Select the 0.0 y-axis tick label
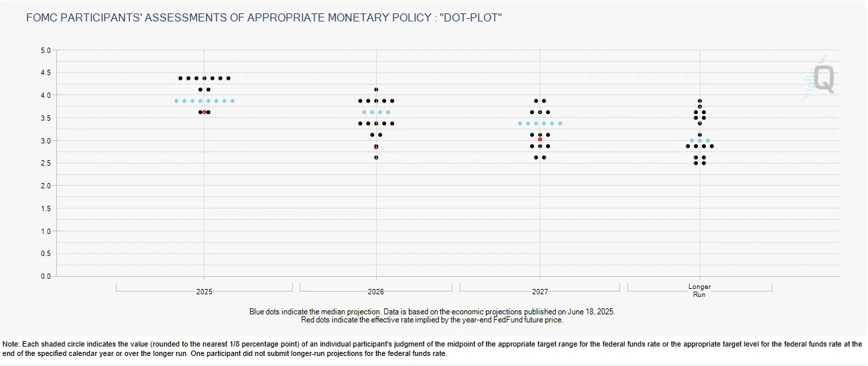Screen dimensions: 868x366 46,276
